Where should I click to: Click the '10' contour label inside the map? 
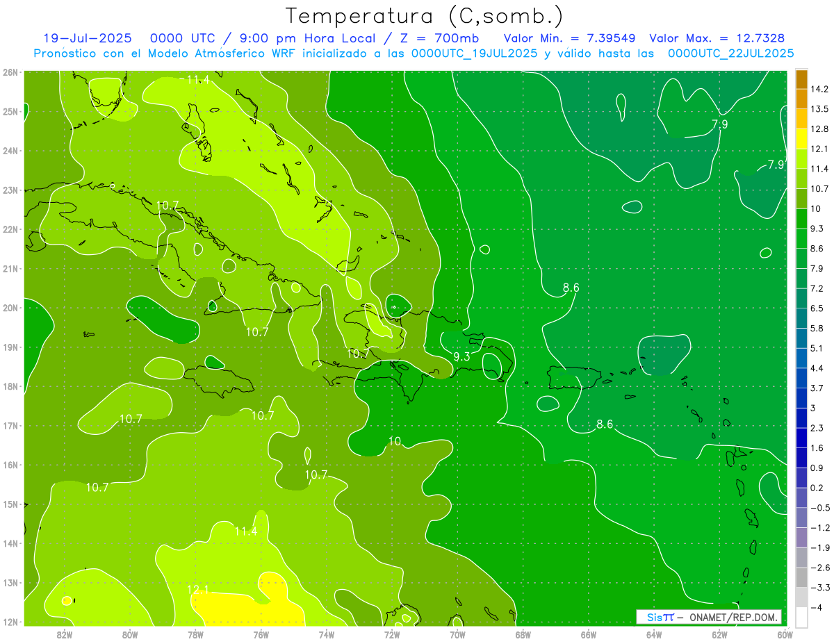coord(395,441)
